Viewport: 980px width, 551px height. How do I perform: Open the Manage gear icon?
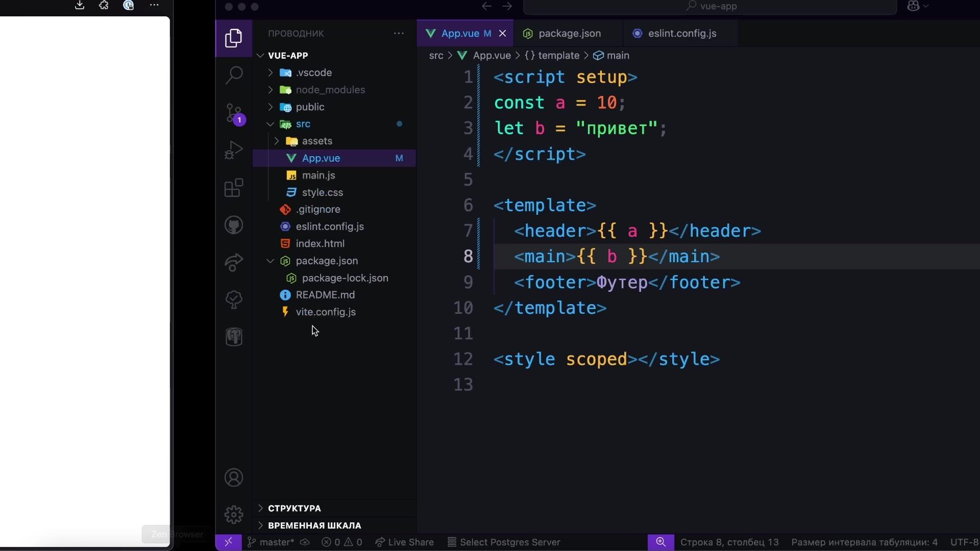click(x=234, y=515)
